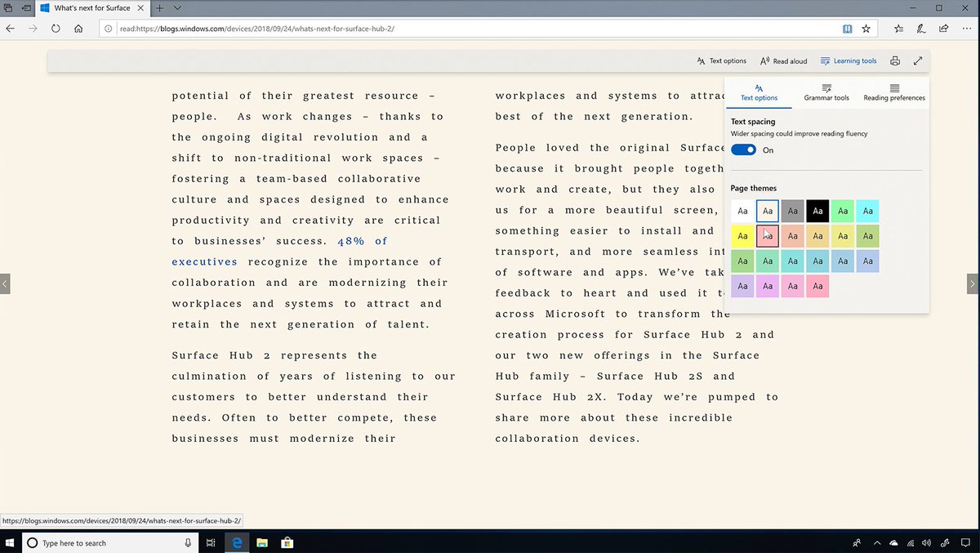Open the print dialog from the reading toolbar
The image size is (980, 553).
895,60
